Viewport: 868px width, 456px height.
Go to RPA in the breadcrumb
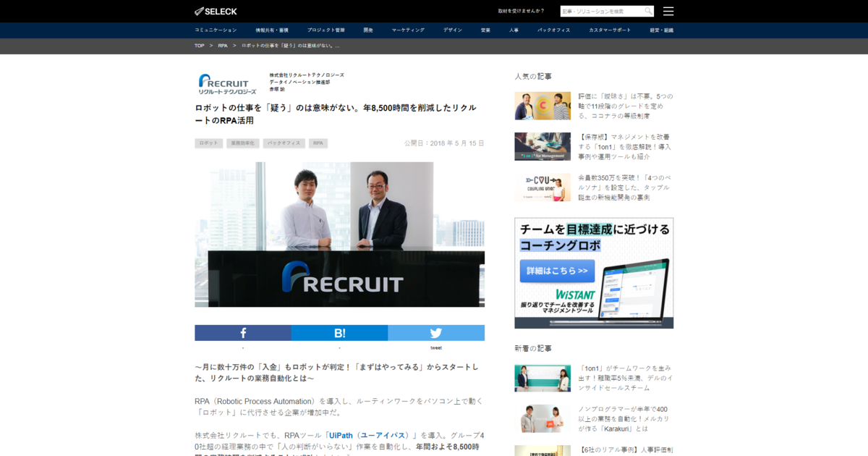pyautogui.click(x=223, y=46)
